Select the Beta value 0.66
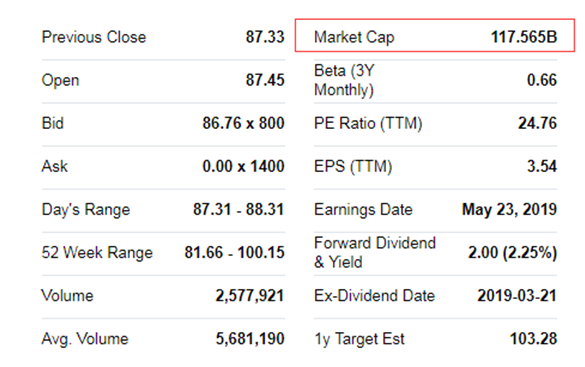This screenshot has height=367, width=585. 542,80
